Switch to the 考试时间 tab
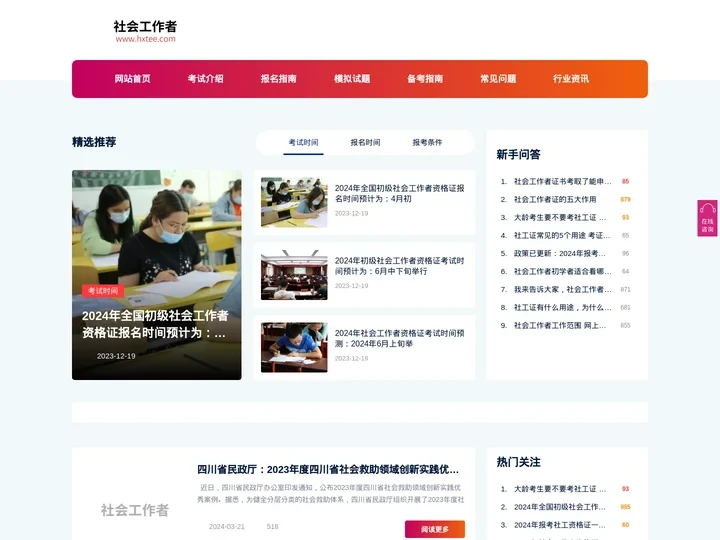This screenshot has width=720, height=540. click(x=303, y=142)
